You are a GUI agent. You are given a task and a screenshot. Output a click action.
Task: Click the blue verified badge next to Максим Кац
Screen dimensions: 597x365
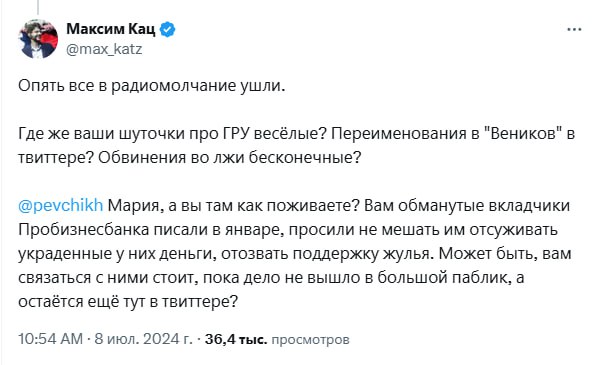point(167,29)
